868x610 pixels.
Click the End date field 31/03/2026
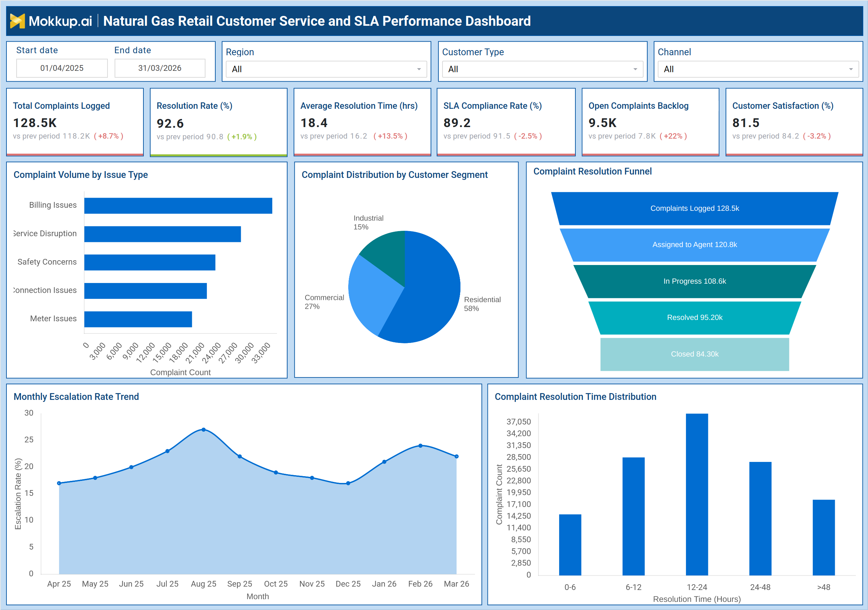(x=160, y=68)
